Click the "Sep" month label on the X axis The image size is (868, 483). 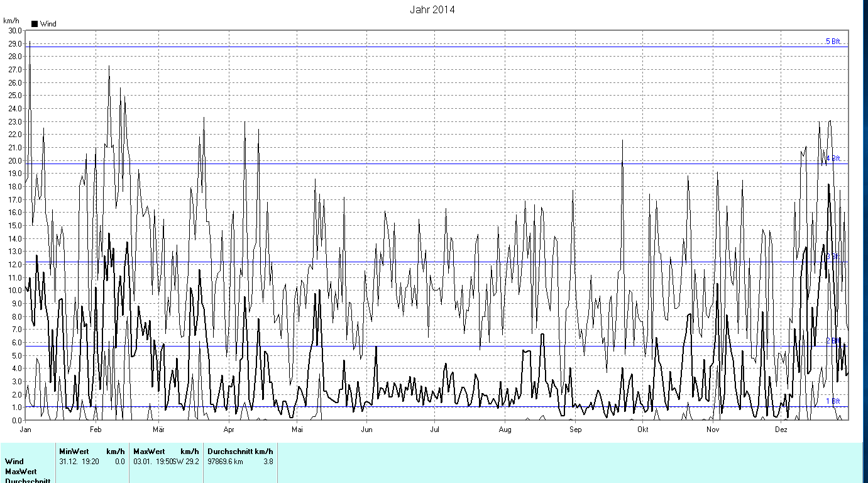pos(575,430)
